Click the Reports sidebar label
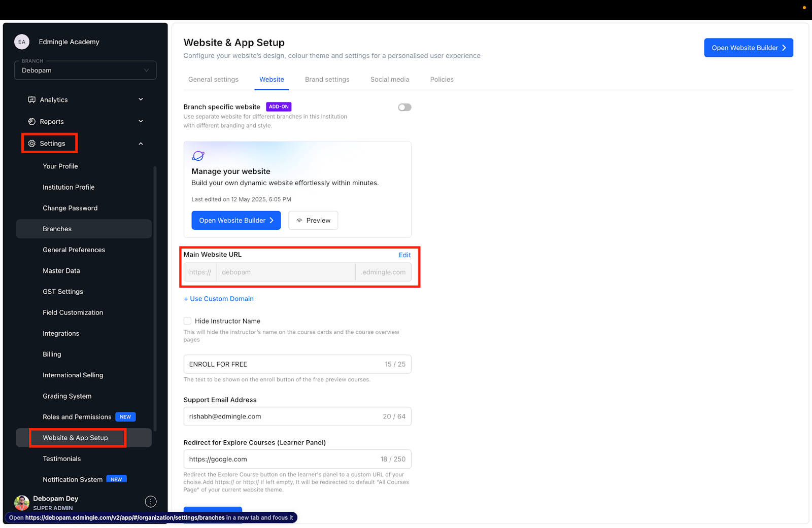This screenshot has width=812, height=528. click(x=52, y=122)
